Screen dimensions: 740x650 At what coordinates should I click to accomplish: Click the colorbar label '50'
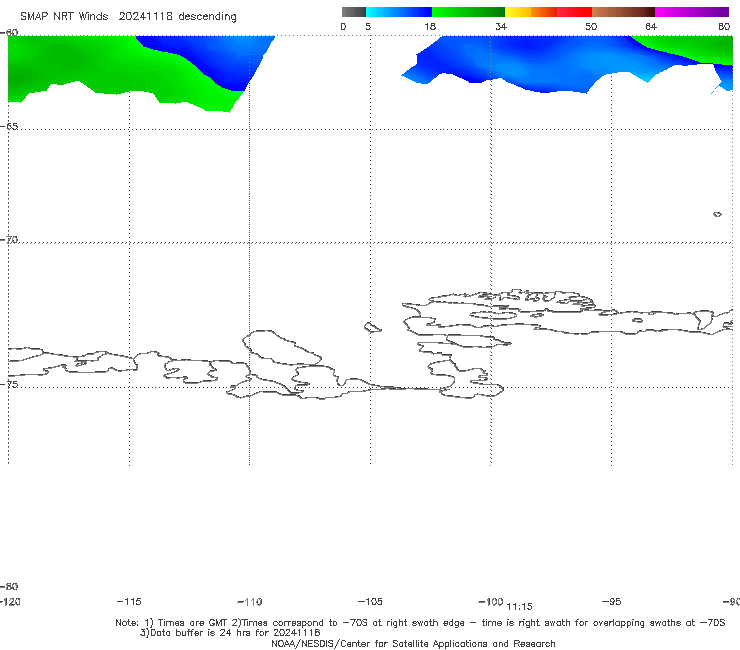591,26
